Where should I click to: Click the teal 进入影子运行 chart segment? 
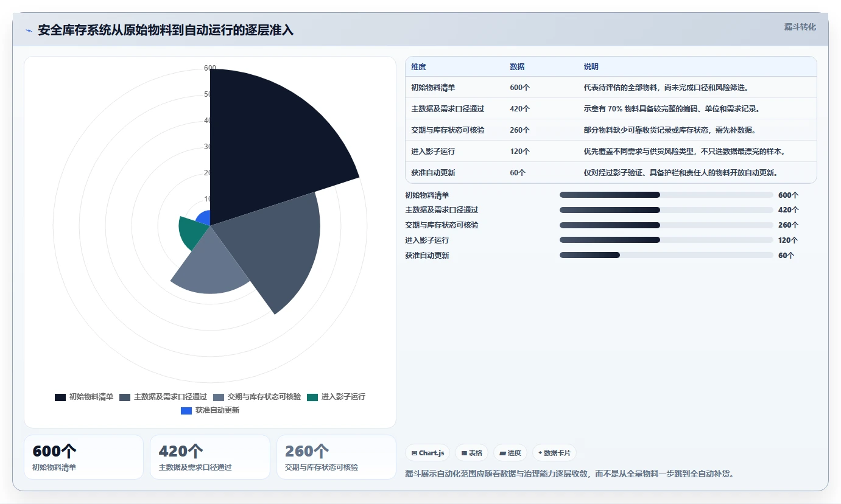[192, 231]
